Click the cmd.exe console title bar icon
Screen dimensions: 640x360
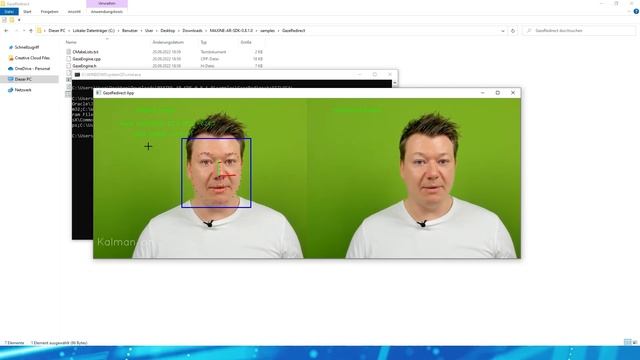77,75
